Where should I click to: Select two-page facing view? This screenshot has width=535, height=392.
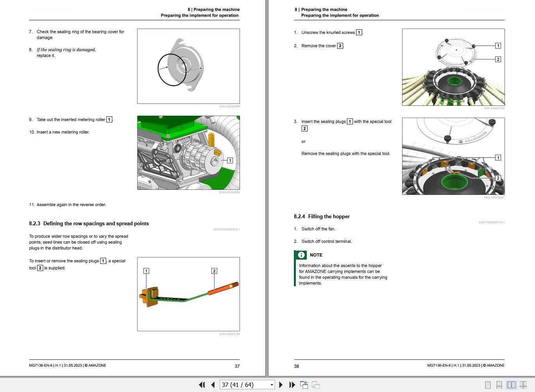(x=511, y=385)
